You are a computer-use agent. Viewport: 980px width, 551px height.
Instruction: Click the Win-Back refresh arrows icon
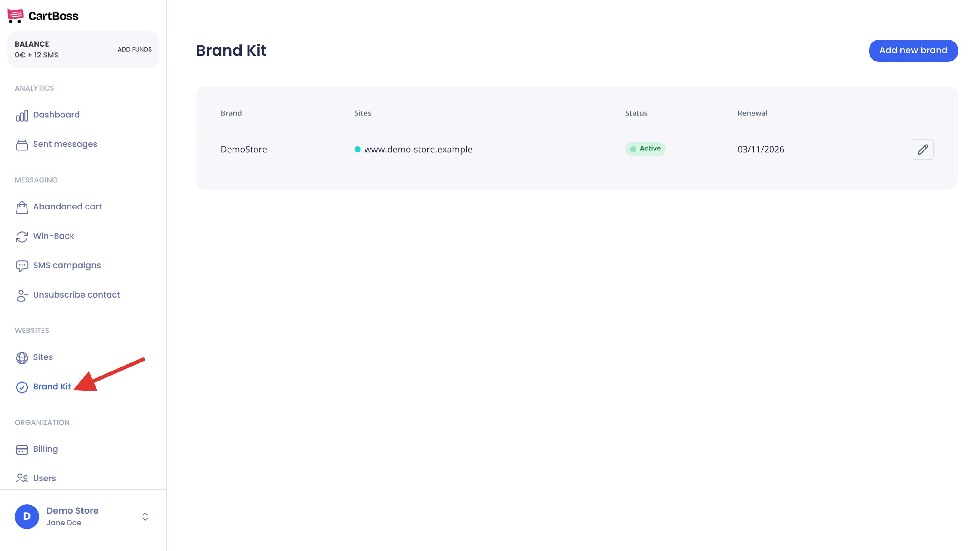tap(22, 237)
